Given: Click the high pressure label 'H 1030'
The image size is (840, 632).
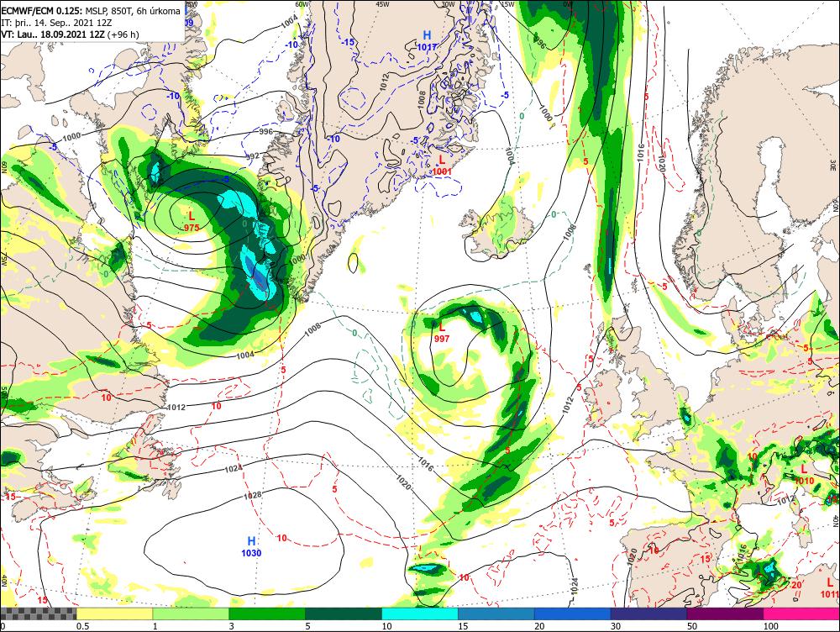Looking at the screenshot, I should pyautogui.click(x=251, y=546).
